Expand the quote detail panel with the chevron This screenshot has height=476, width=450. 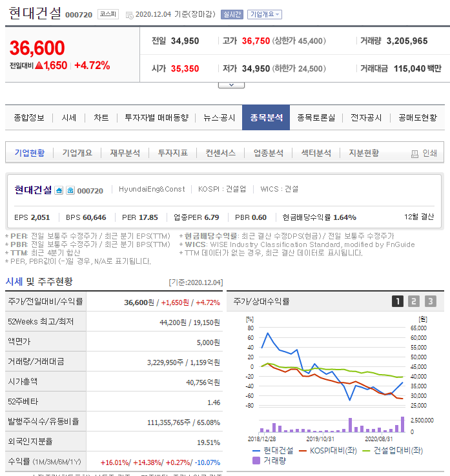(x=231, y=85)
